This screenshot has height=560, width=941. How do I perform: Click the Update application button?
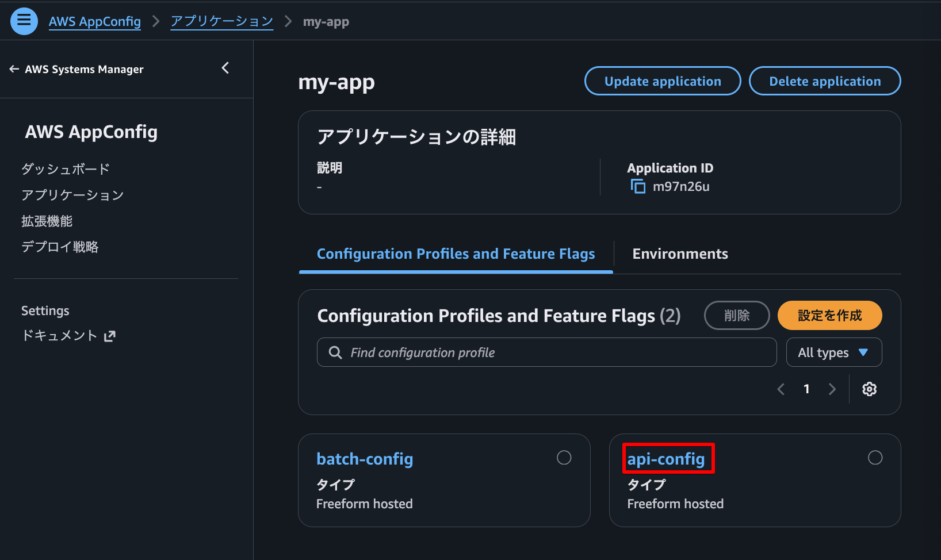[663, 81]
